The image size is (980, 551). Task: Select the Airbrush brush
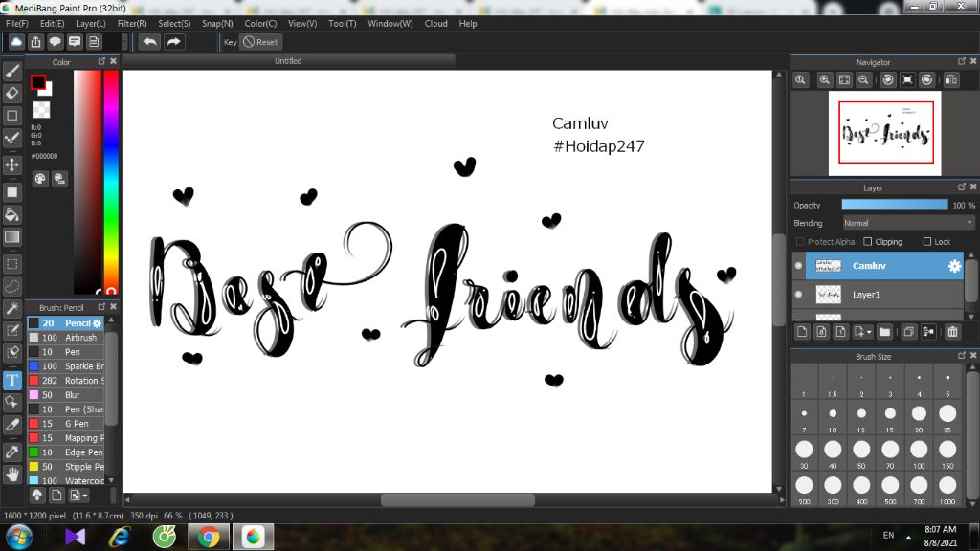[x=66, y=338]
